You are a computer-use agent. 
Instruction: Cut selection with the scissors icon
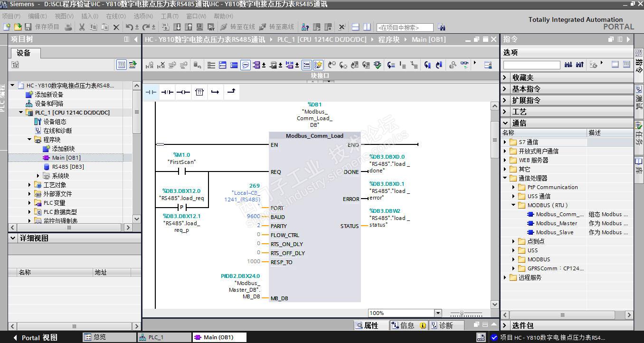(x=82, y=27)
